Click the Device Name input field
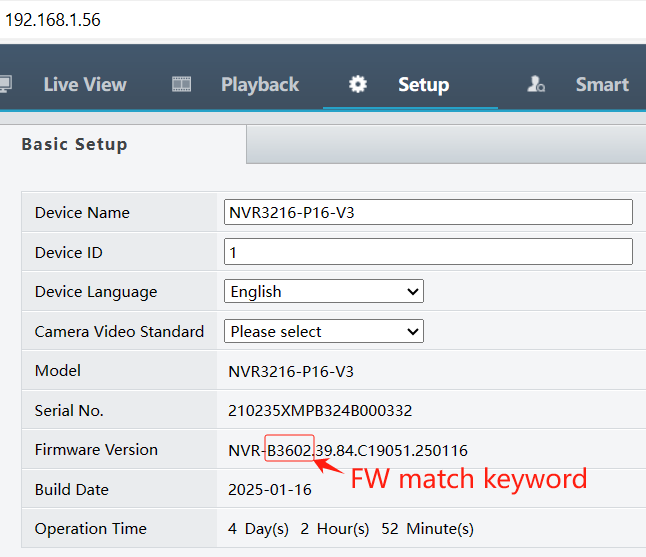This screenshot has width=646, height=557. (428, 212)
